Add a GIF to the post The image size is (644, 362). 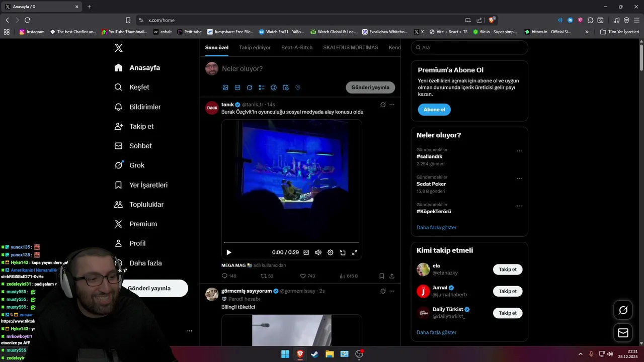coord(237,87)
